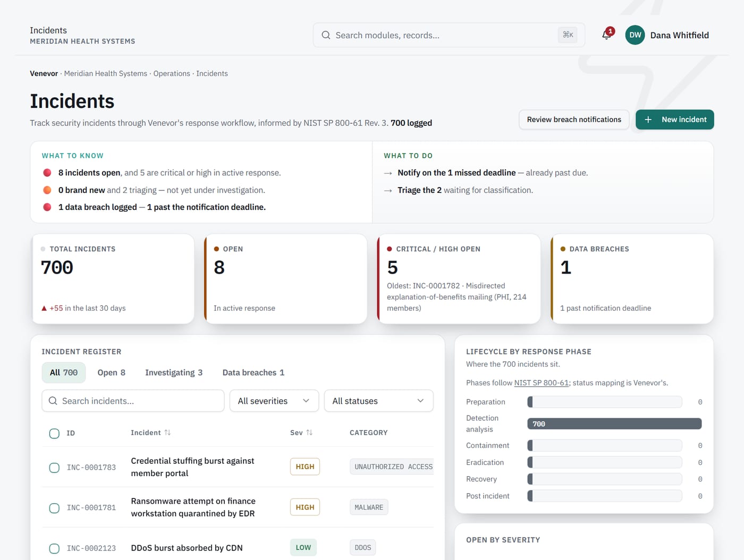
Task: Focus the Search modules, records field
Action: tap(449, 35)
